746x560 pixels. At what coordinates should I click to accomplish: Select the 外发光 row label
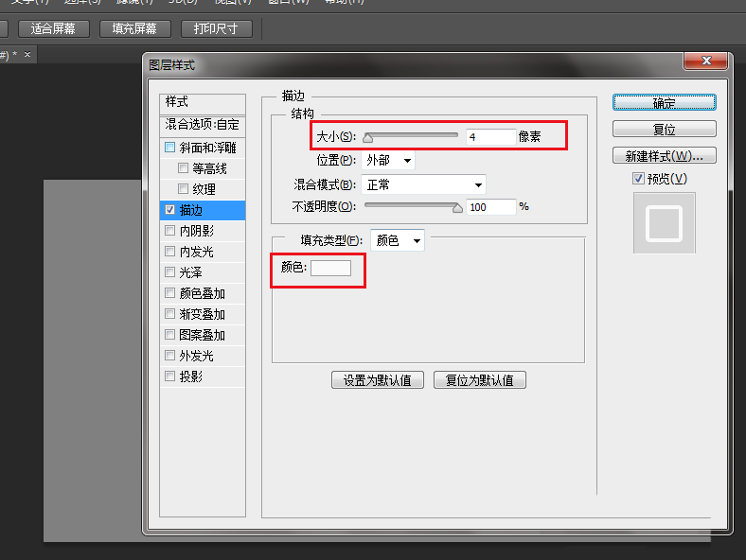coord(197,356)
